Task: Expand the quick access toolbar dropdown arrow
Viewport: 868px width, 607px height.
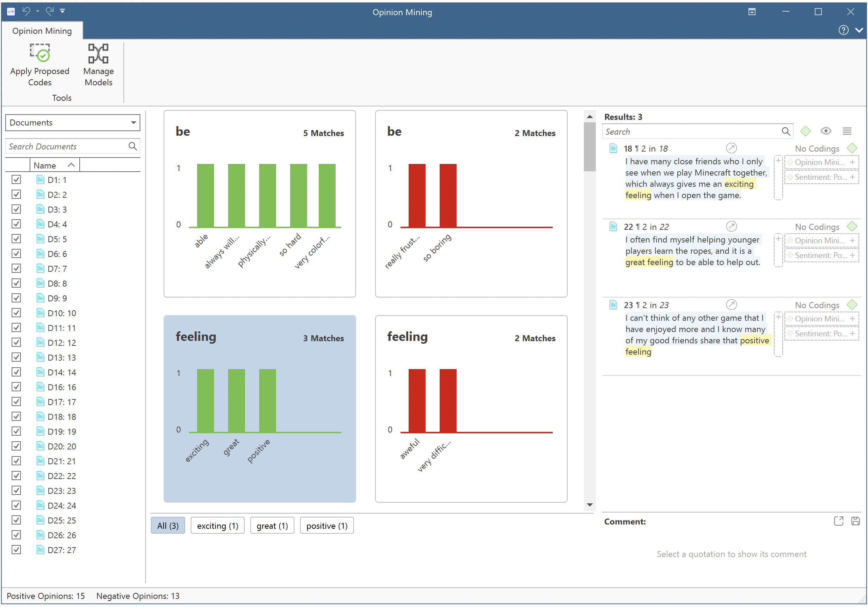Action: coord(62,11)
